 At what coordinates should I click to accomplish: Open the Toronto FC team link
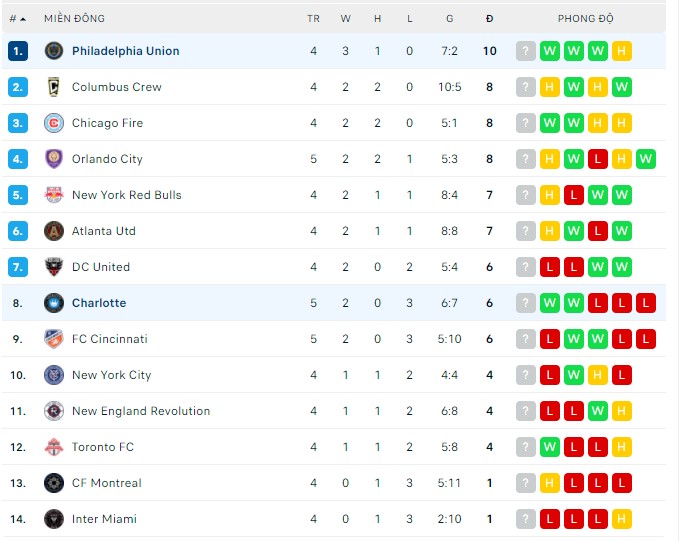(x=103, y=447)
